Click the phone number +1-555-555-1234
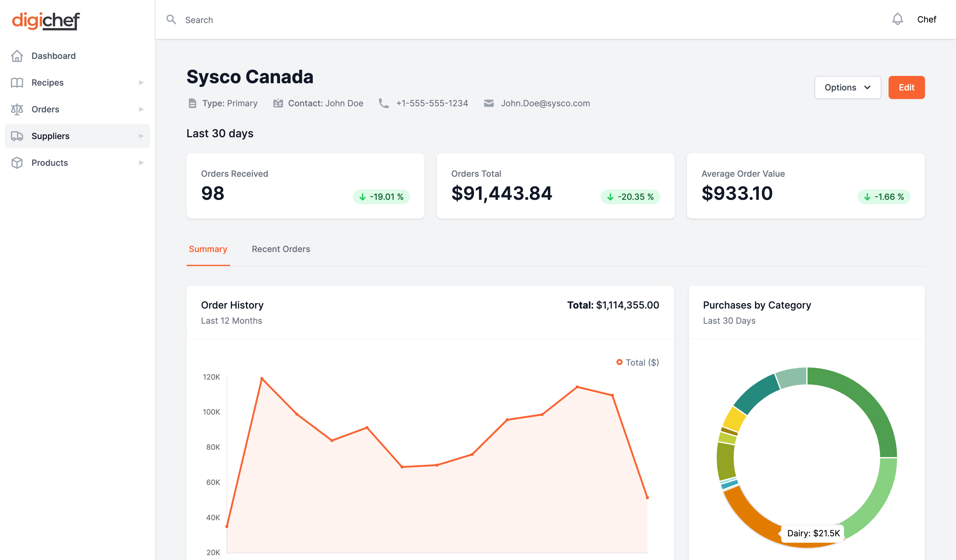This screenshot has height=560, width=956. [432, 103]
